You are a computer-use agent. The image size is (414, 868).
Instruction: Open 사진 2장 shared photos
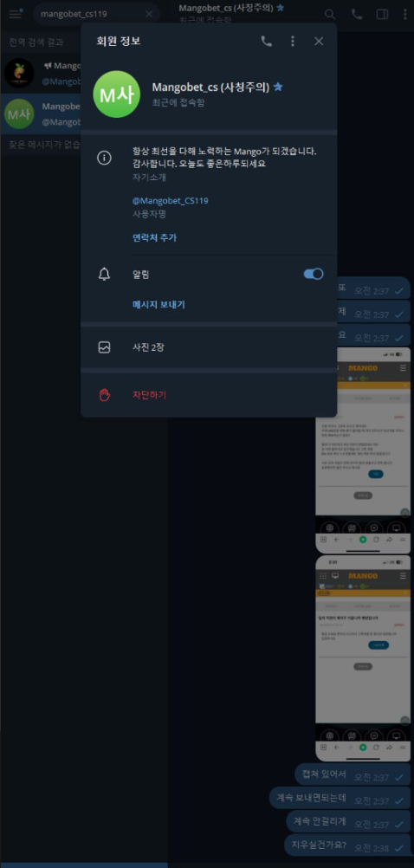pyautogui.click(x=209, y=347)
